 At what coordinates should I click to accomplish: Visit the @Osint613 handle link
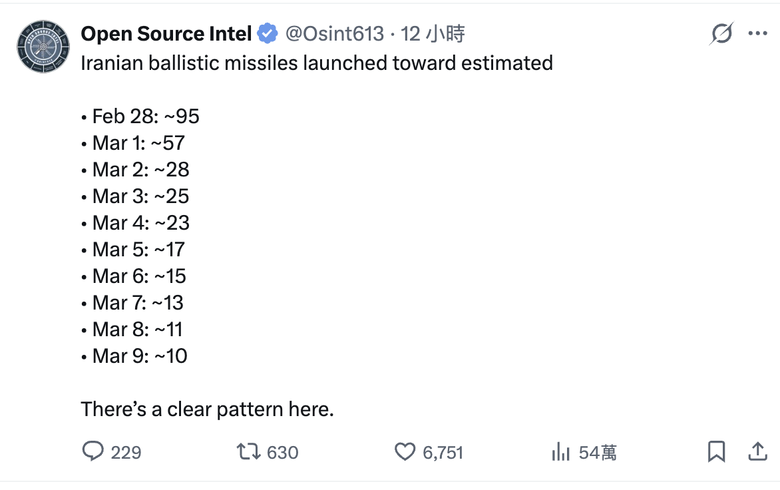(x=334, y=34)
